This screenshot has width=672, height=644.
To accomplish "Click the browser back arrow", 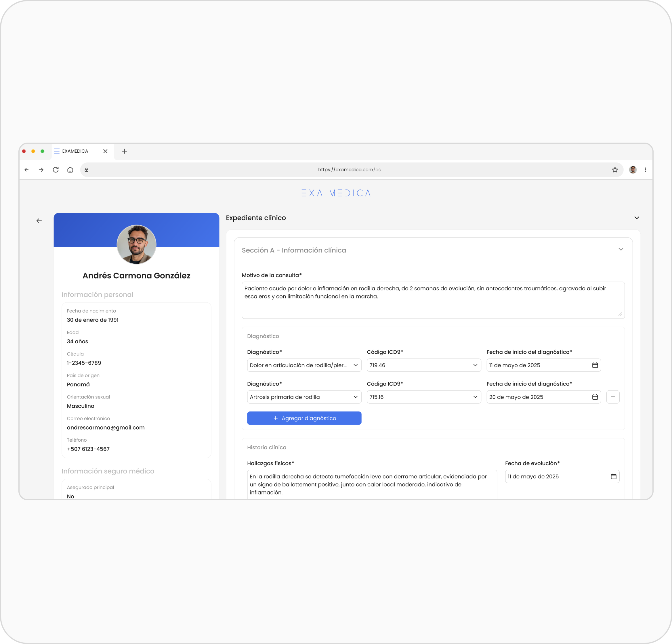I will click(x=27, y=170).
